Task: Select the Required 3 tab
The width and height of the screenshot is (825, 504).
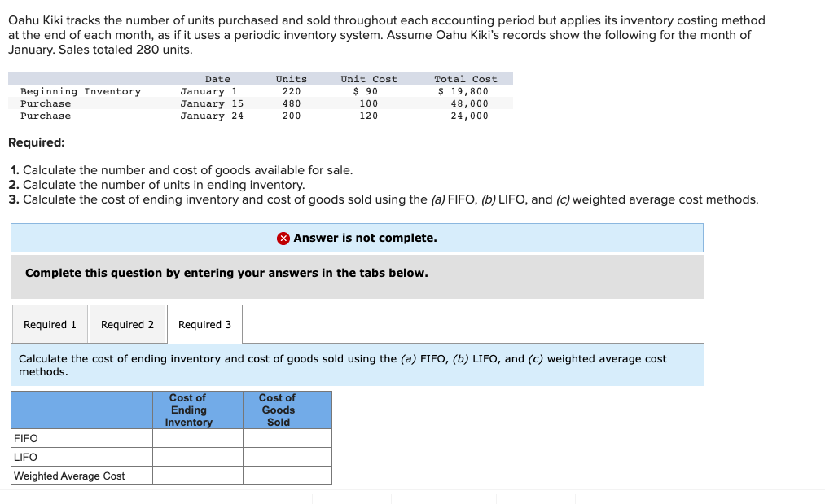Action: point(204,324)
